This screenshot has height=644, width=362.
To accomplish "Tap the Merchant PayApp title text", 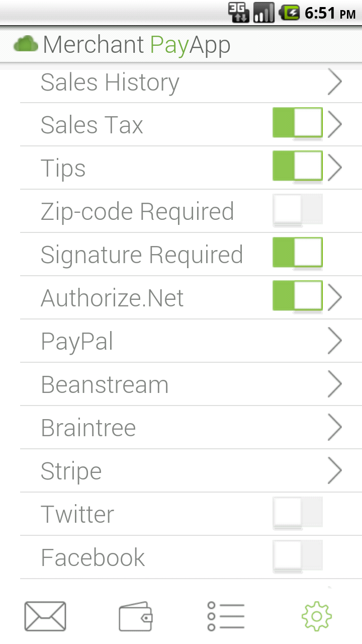I will (137, 45).
